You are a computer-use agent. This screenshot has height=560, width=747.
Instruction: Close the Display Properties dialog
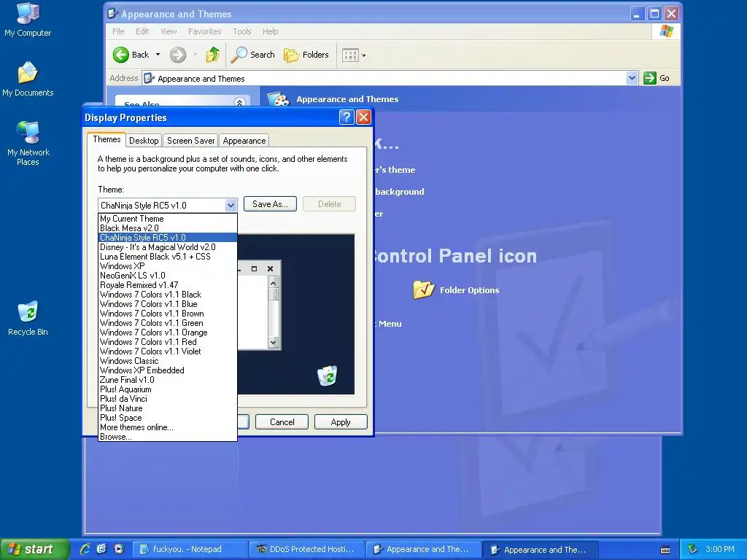coord(363,117)
